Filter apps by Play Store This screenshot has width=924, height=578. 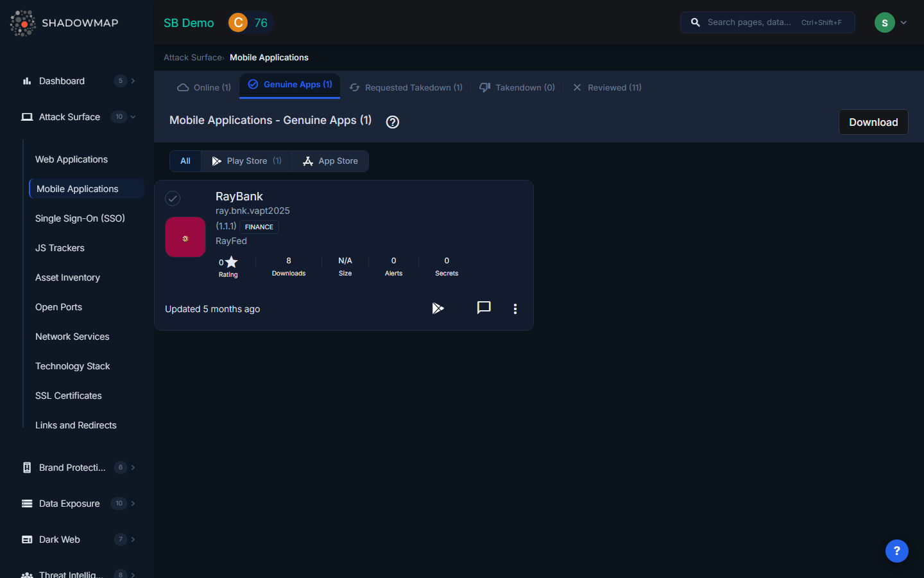coord(247,161)
